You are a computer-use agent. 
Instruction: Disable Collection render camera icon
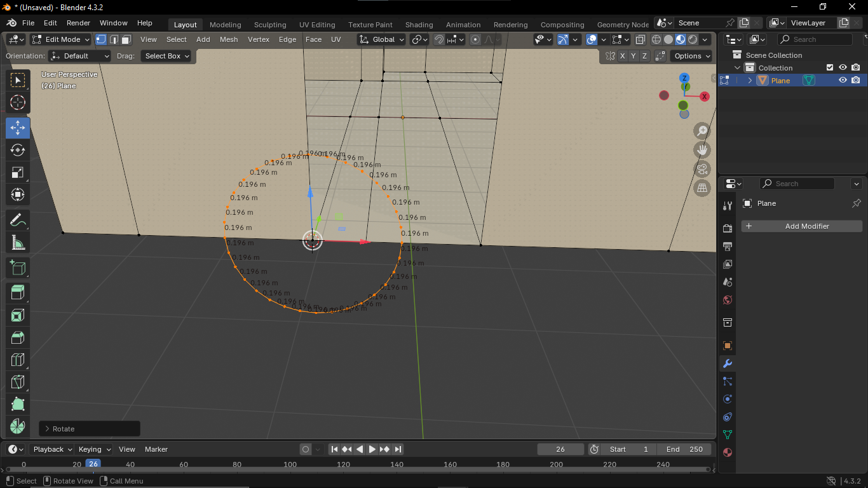(x=856, y=67)
